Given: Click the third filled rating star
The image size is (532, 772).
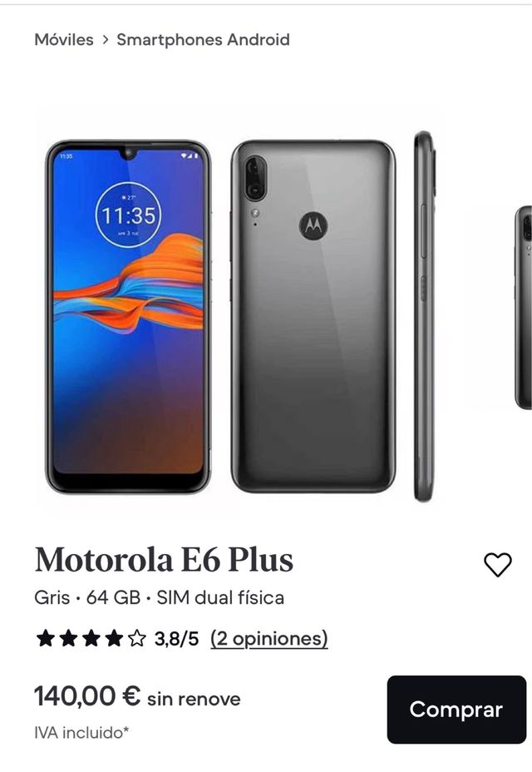Looking at the screenshot, I should [x=91, y=639].
